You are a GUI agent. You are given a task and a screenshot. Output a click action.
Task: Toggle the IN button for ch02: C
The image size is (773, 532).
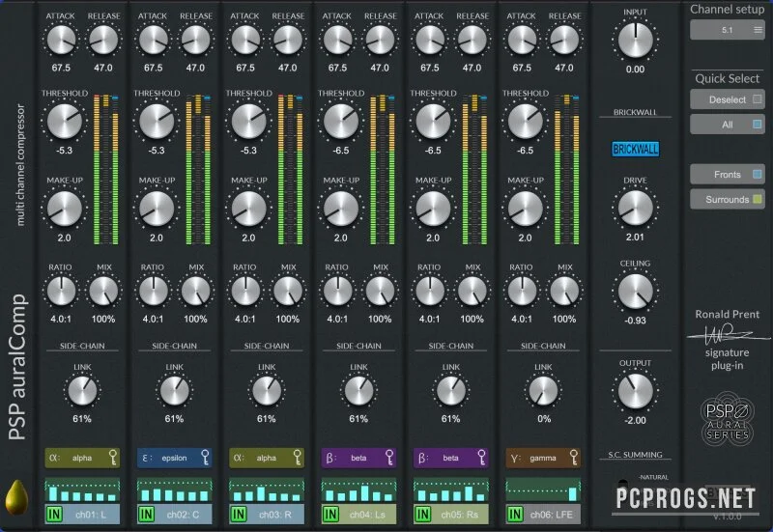147,515
